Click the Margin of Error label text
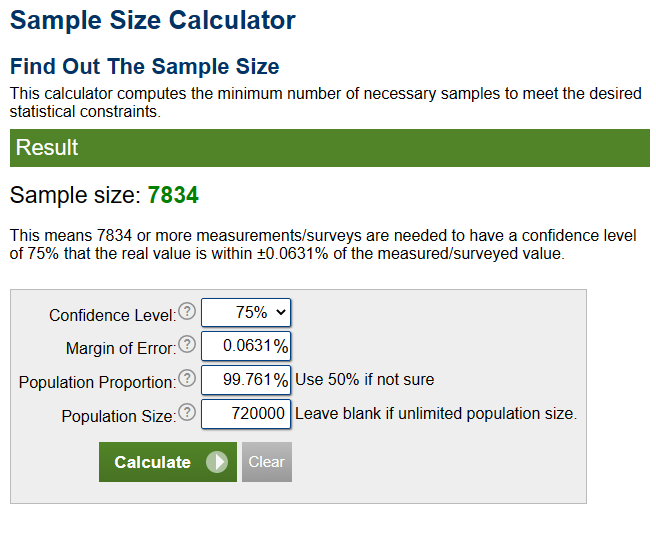 (x=120, y=348)
